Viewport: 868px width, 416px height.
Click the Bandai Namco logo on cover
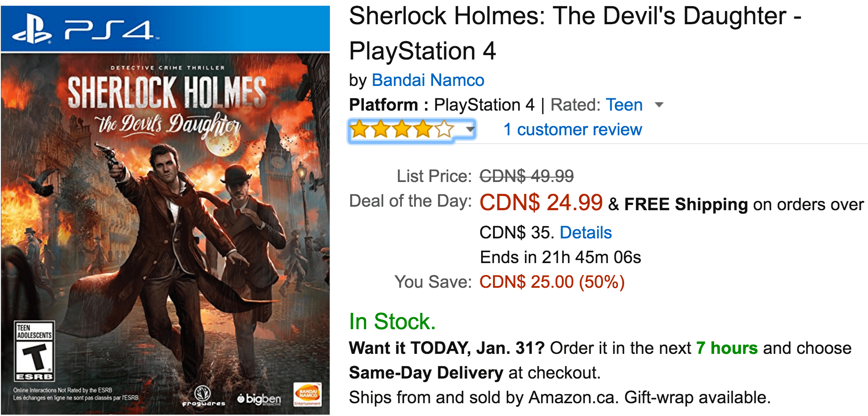(x=307, y=394)
